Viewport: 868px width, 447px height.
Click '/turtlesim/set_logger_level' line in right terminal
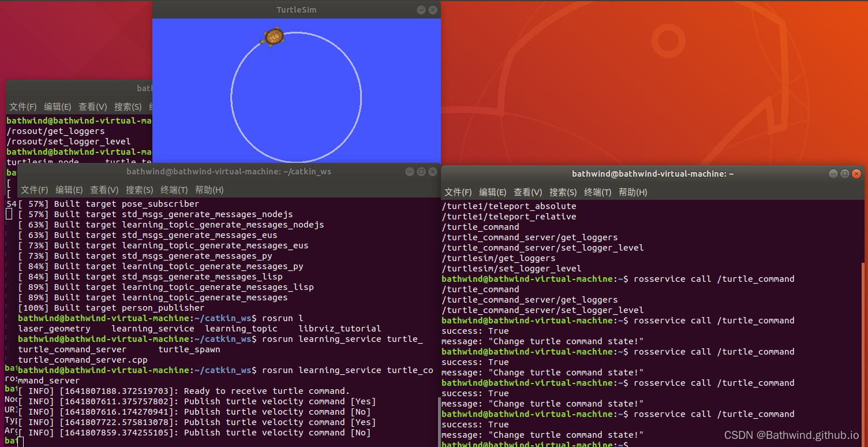click(x=511, y=269)
